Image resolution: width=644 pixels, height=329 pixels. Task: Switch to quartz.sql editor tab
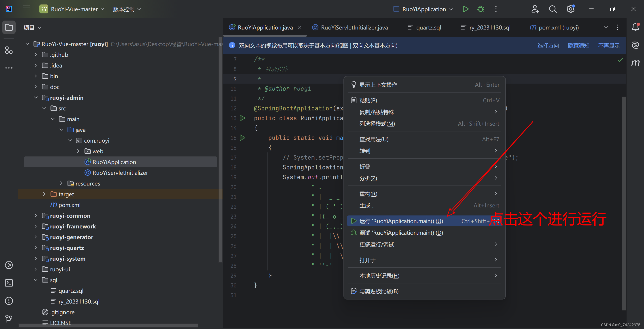pyautogui.click(x=424, y=27)
